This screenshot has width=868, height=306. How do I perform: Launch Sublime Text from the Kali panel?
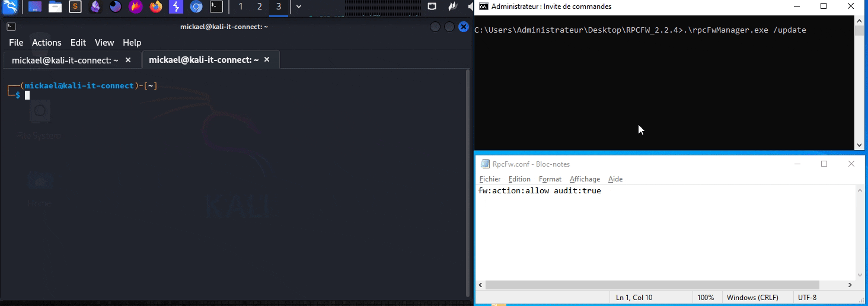[75, 7]
